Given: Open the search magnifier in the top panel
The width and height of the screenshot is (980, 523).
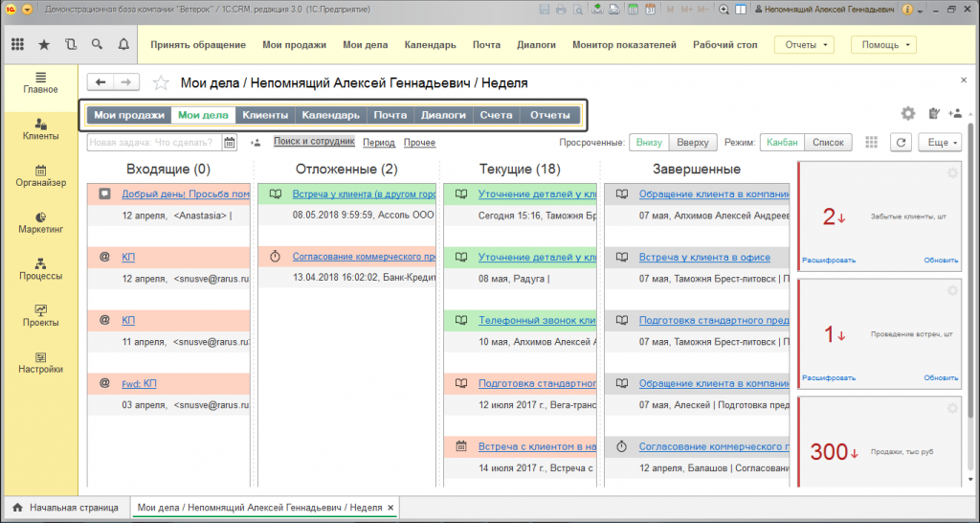Looking at the screenshot, I should point(97,44).
